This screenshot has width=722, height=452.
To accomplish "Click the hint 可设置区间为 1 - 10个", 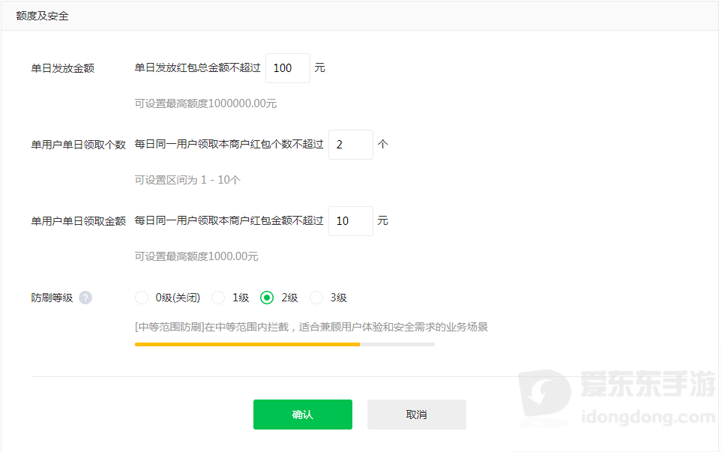I will coord(187,180).
